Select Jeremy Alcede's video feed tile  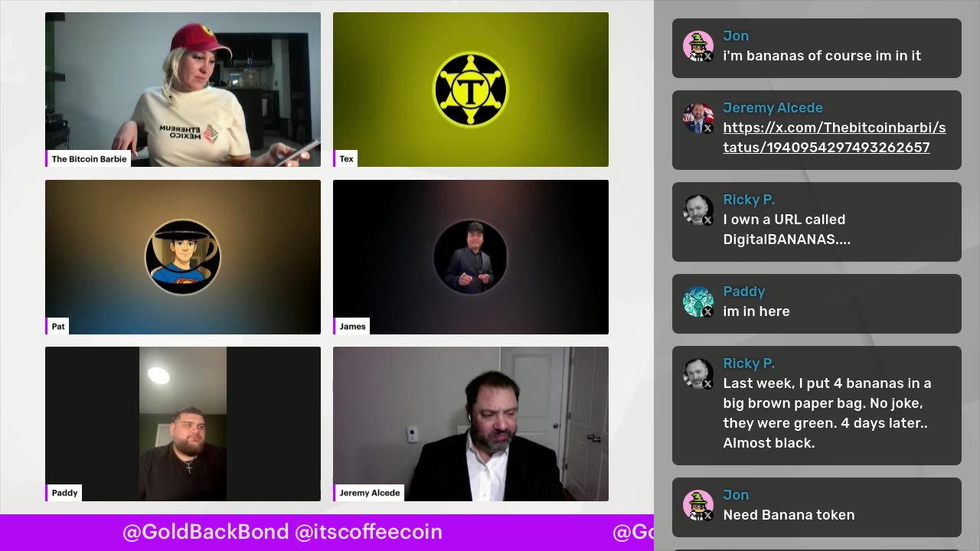coord(471,424)
